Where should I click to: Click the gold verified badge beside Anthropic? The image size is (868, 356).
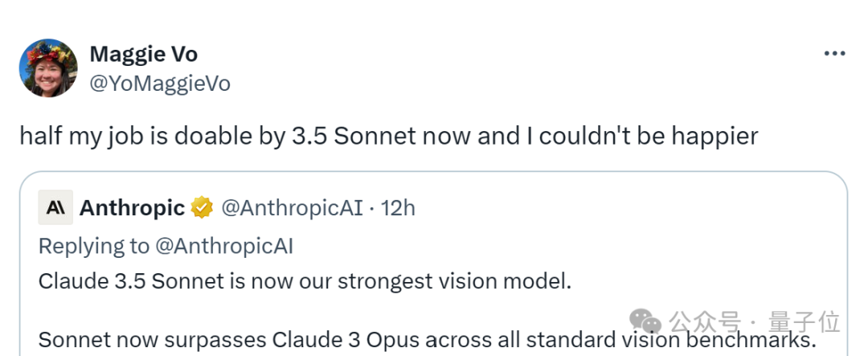[202, 208]
